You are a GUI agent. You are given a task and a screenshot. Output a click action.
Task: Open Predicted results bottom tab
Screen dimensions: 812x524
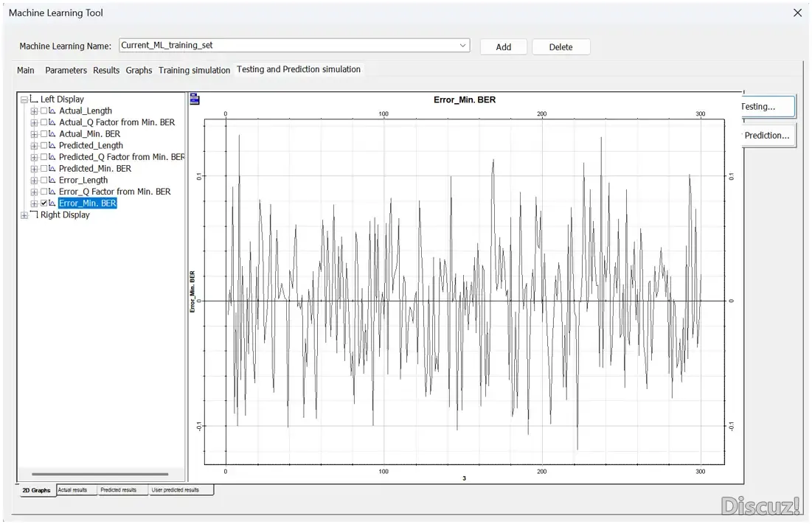click(122, 490)
